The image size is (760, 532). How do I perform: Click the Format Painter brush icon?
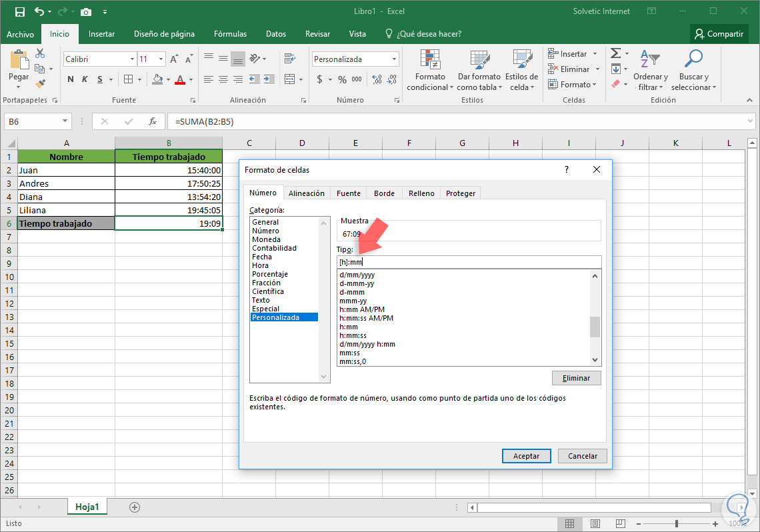click(40, 84)
